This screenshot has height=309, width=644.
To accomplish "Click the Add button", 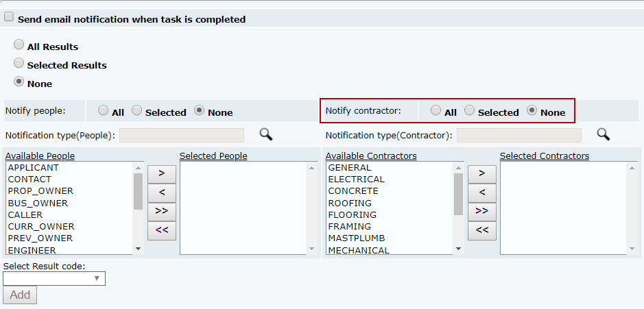I will pyautogui.click(x=20, y=295).
